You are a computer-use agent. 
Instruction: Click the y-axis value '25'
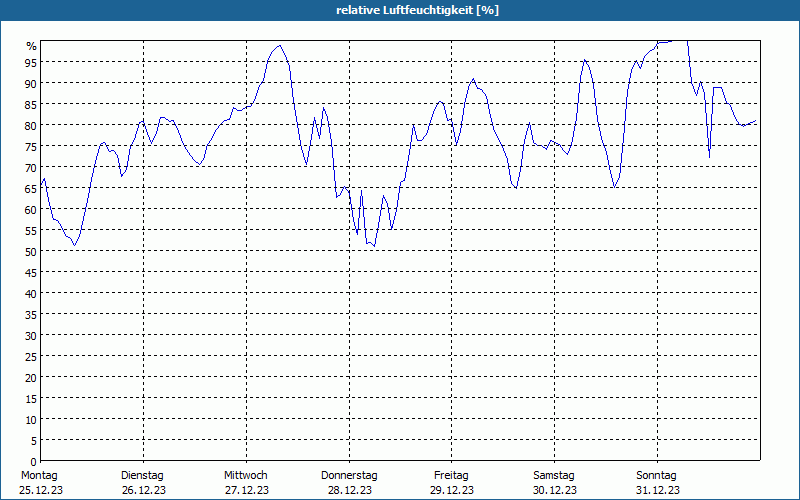[x=32, y=356]
